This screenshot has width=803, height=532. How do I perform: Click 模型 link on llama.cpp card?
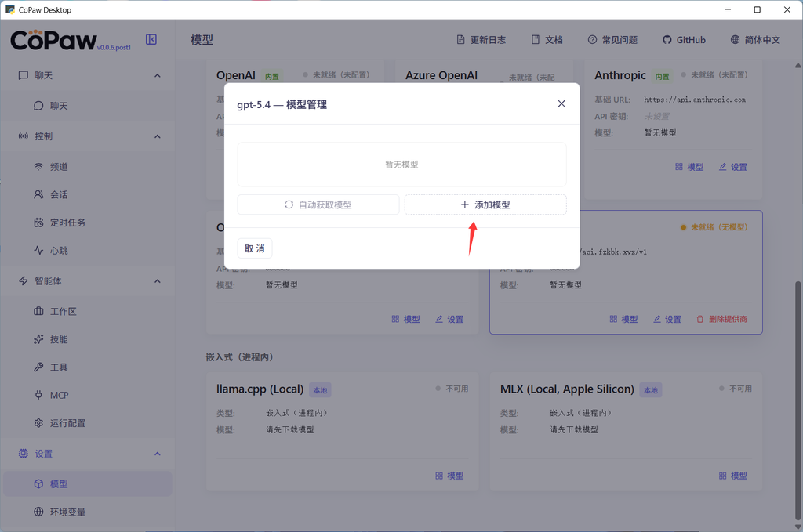coord(449,476)
